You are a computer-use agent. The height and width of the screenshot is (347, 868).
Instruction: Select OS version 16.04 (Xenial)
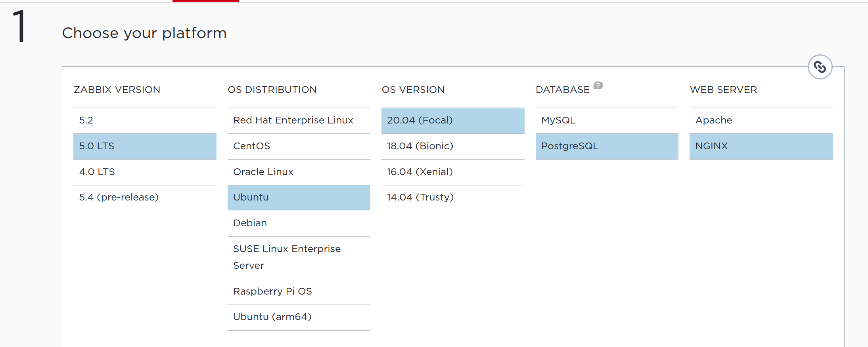452,172
